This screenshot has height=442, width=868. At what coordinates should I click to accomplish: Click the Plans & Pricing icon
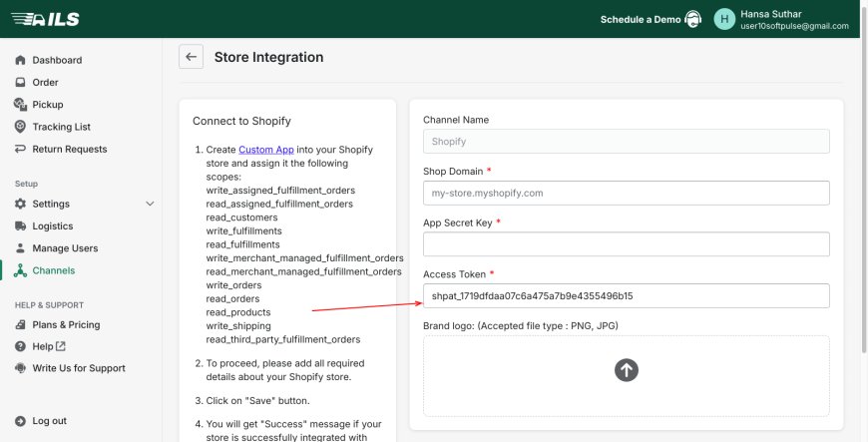point(21,324)
